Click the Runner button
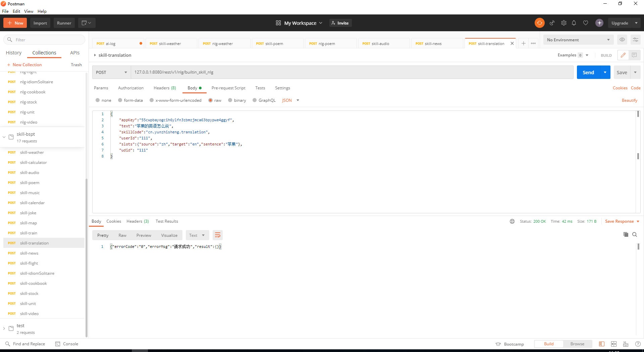This screenshot has height=352, width=644. pyautogui.click(x=64, y=23)
